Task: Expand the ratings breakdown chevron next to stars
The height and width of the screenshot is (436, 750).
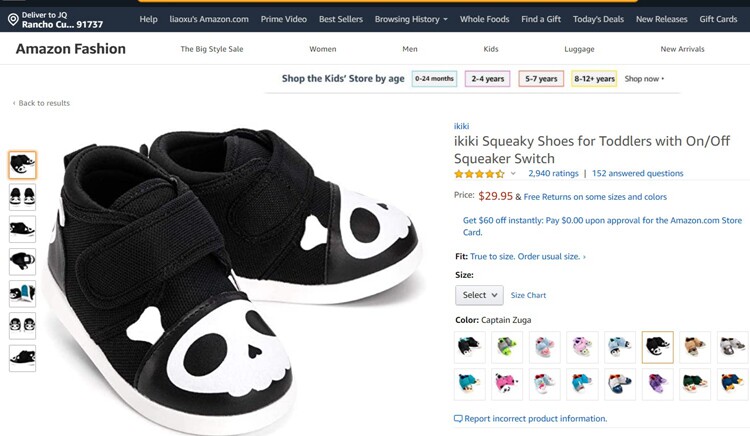Action: 514,174
